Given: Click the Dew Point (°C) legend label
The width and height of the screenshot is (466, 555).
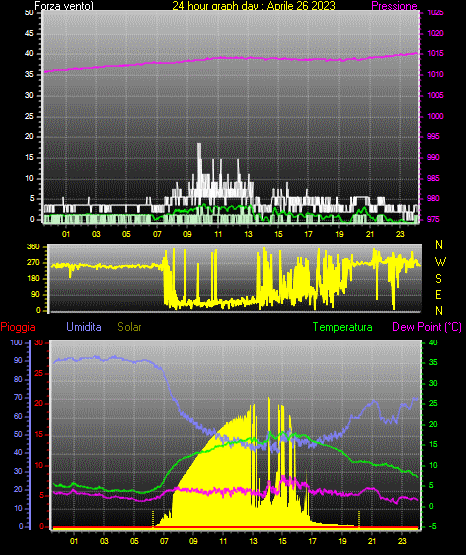Looking at the screenshot, I should pos(427,327).
